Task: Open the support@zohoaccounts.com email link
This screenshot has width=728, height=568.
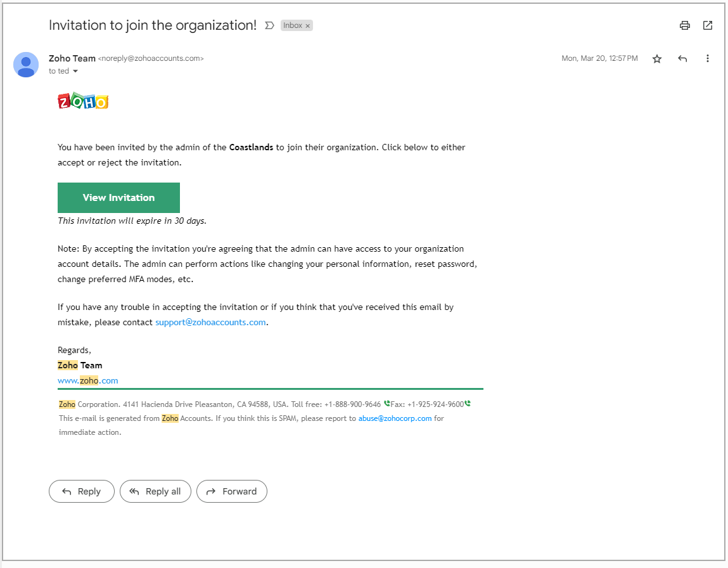Action: coord(210,322)
